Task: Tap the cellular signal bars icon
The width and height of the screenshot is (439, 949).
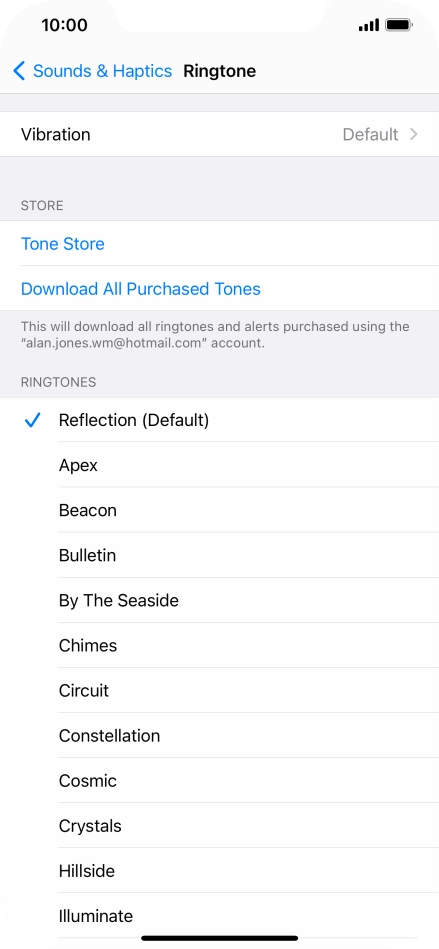Action: 369,25
